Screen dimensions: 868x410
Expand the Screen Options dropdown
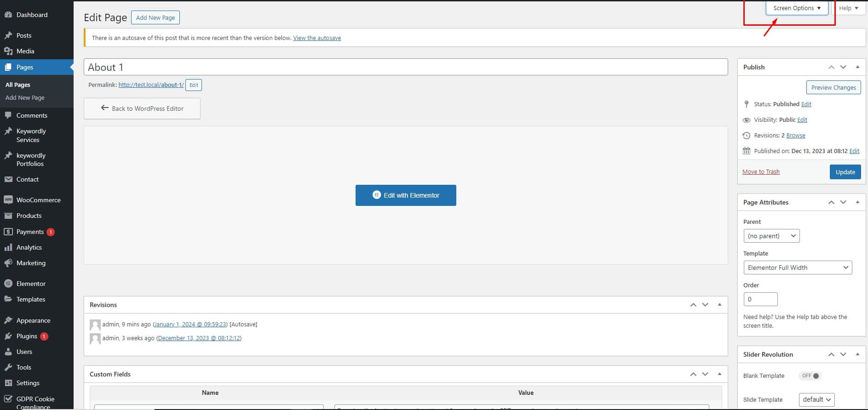click(x=797, y=8)
